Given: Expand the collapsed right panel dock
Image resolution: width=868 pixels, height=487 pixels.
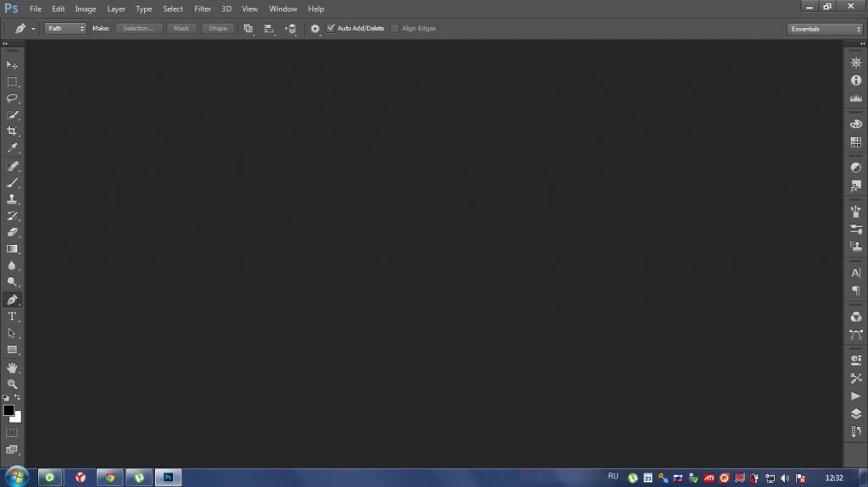Looking at the screenshot, I should click(862, 44).
